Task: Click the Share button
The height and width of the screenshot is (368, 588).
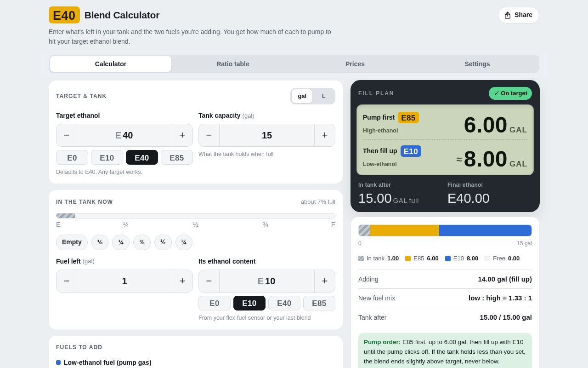Action: coord(518,15)
